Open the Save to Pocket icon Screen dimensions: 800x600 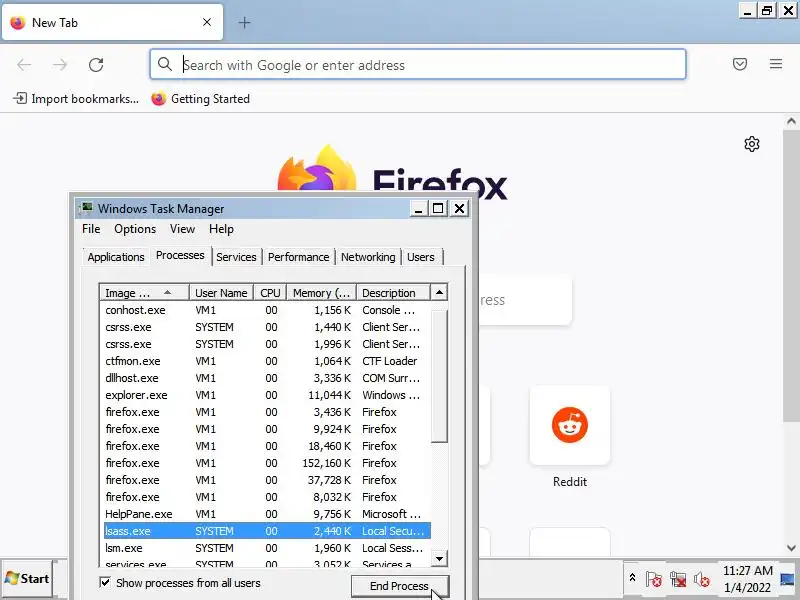point(740,64)
